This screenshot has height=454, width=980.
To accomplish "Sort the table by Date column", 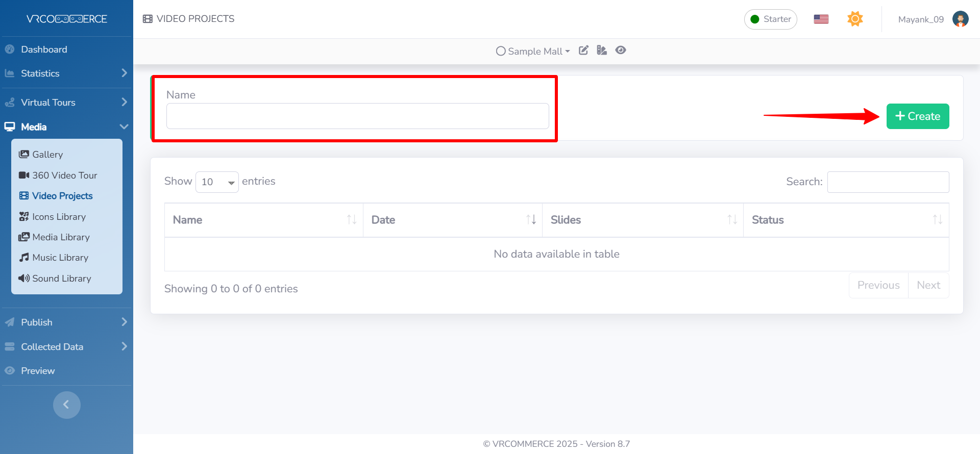I will coord(452,220).
